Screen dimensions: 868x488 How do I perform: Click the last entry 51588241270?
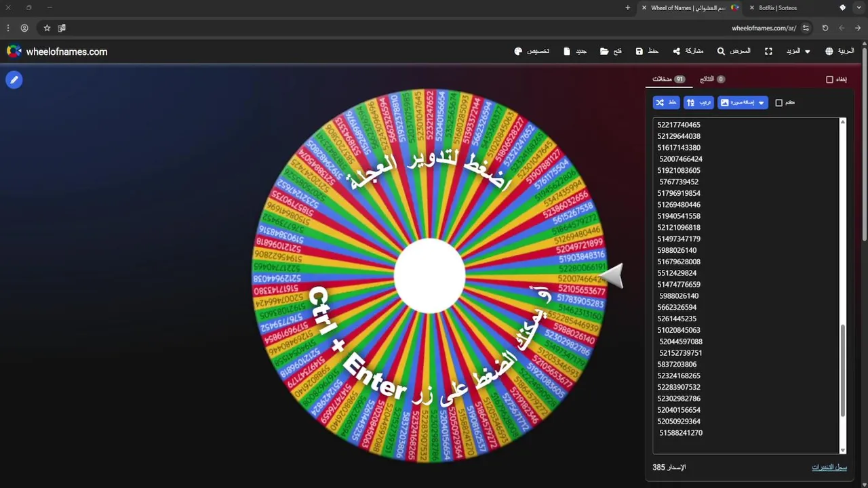[681, 433]
